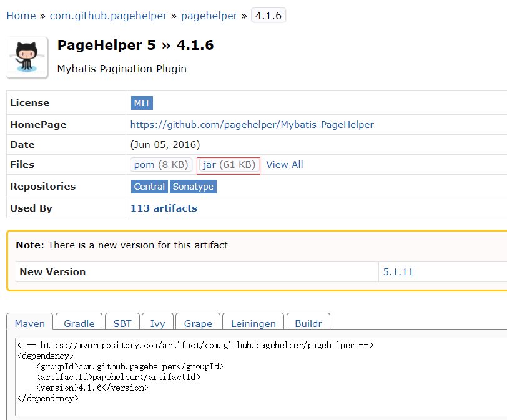The height and width of the screenshot is (420, 507).
Task: Go to com.github.pagehelper breadcrumb
Action: click(x=108, y=16)
